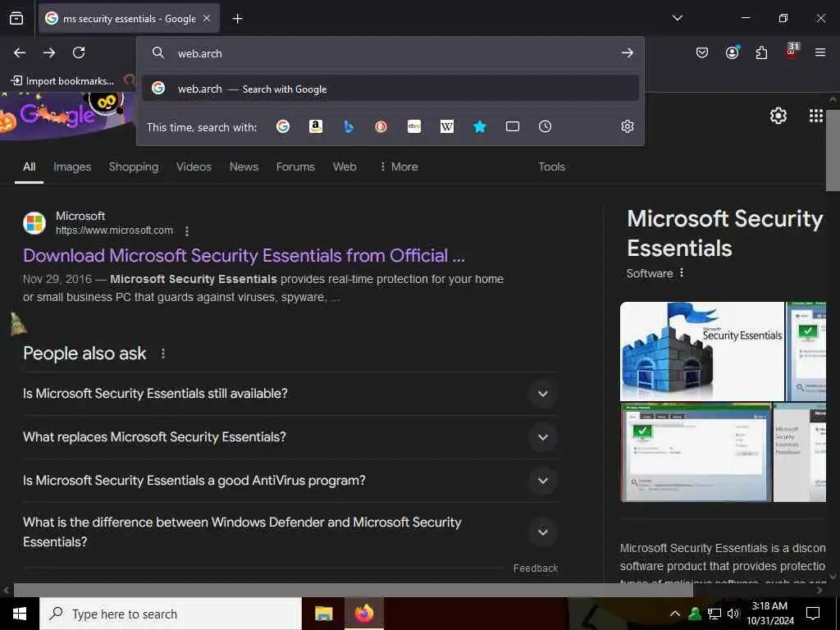840x630 pixels.
Task: Open the Firefox account icon
Action: pyautogui.click(x=732, y=52)
